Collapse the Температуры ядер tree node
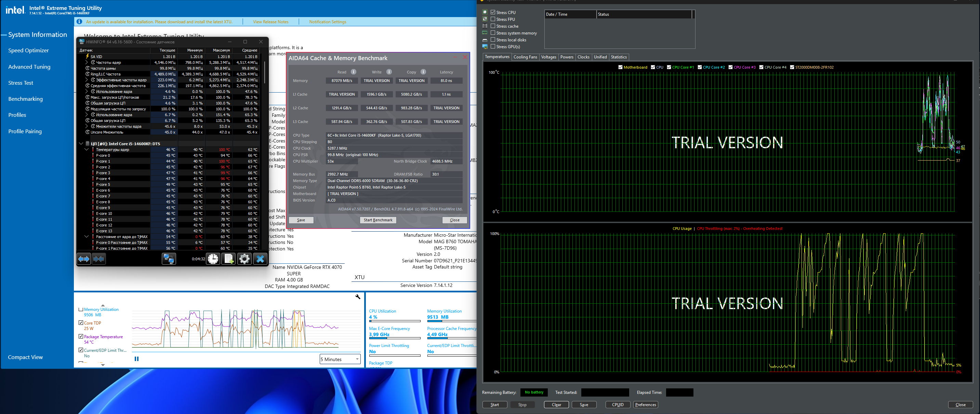The image size is (980, 414). tap(87, 149)
